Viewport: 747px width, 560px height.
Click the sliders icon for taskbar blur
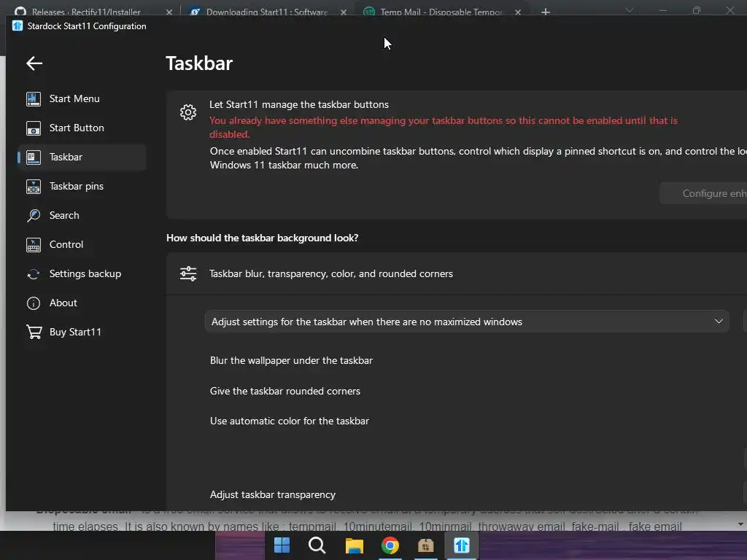pyautogui.click(x=188, y=274)
